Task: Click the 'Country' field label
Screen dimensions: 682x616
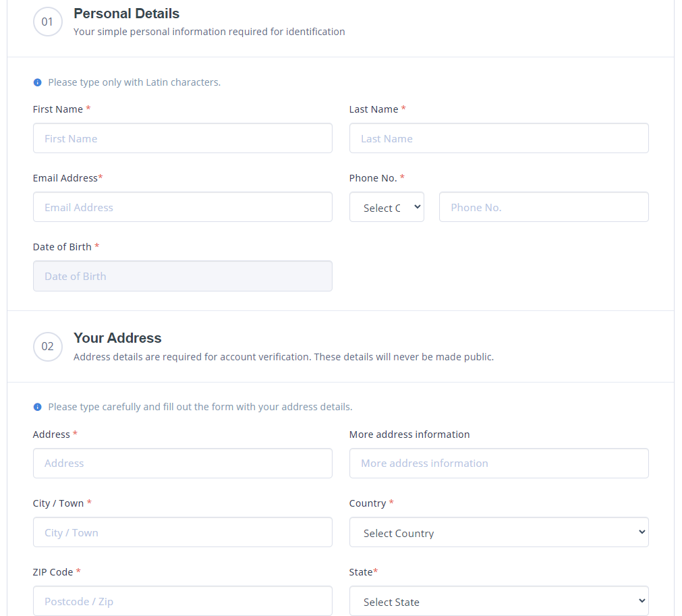Action: [368, 503]
